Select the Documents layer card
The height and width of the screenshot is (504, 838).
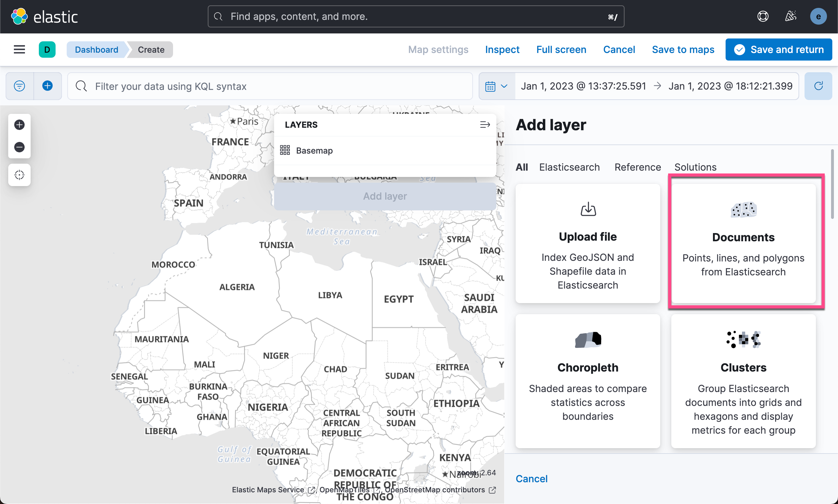tap(743, 243)
